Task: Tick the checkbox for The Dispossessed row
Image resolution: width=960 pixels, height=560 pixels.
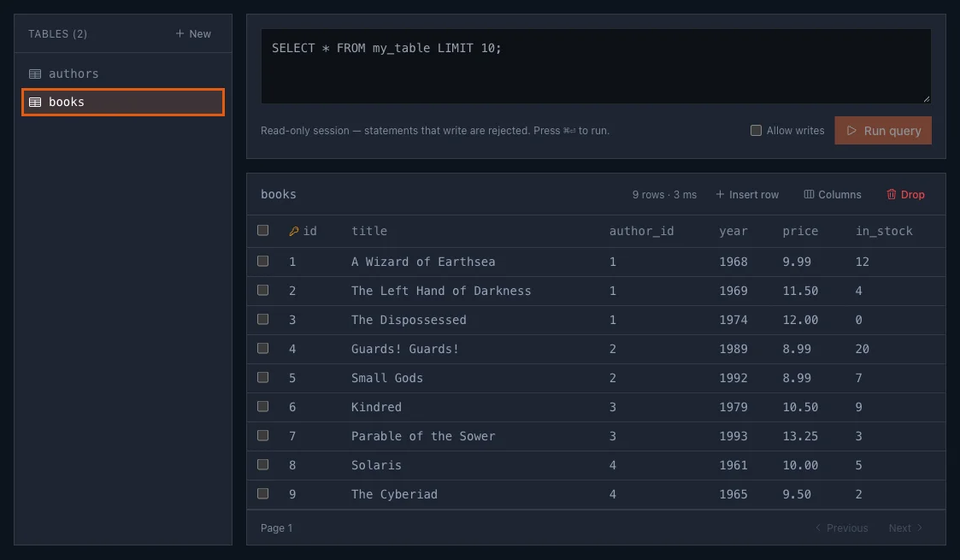Action: 262,319
